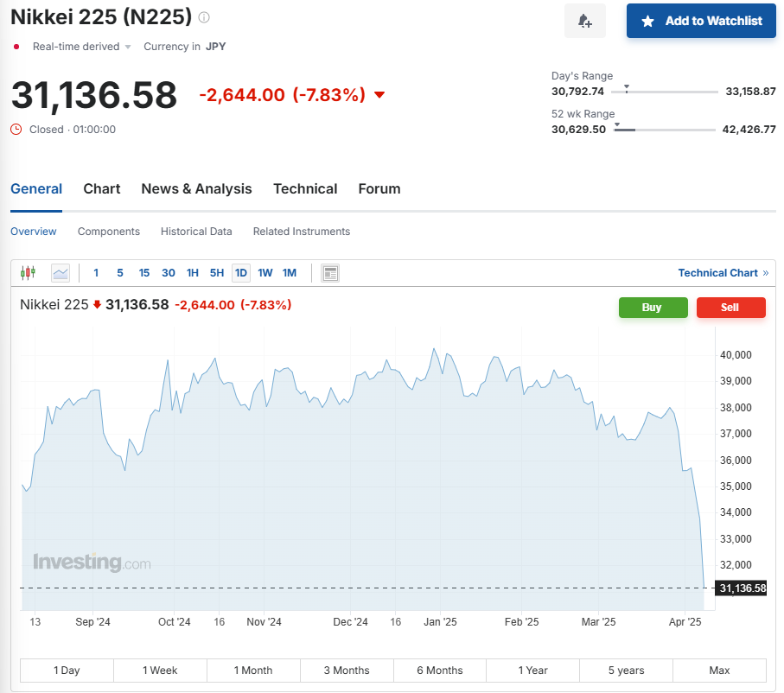Select the 1M chart interval
The width and height of the screenshot is (784, 693).
(290, 273)
